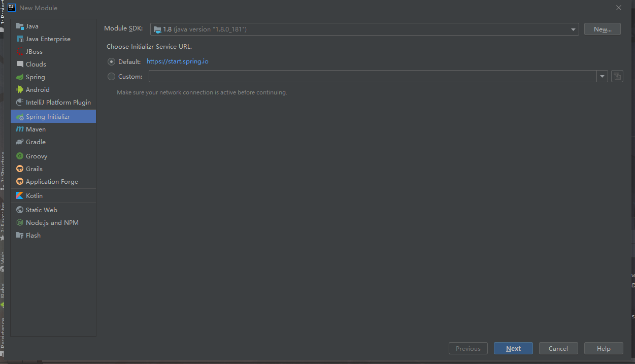Click the Grails orange icon
Screen dimensions: 635x364
[20, 169]
